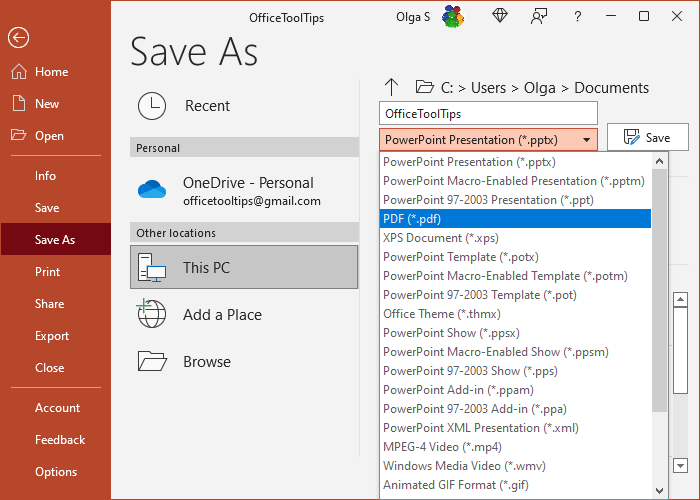Go up one folder level arrow
The image size is (700, 500).
[x=391, y=87]
